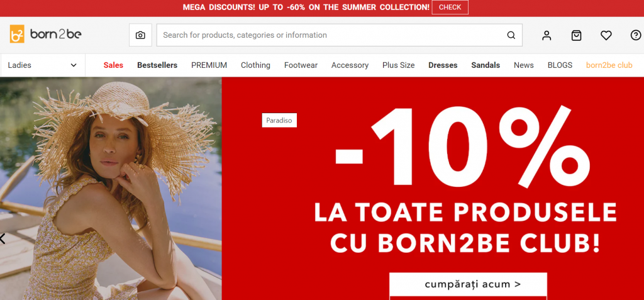Open the Sales menu item
The image size is (644, 300).
[x=113, y=65]
